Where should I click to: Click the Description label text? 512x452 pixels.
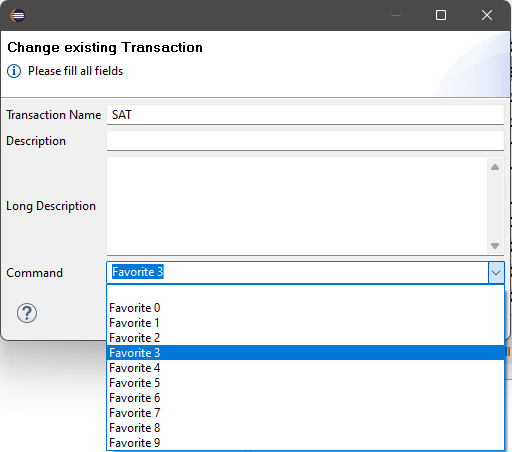click(36, 141)
